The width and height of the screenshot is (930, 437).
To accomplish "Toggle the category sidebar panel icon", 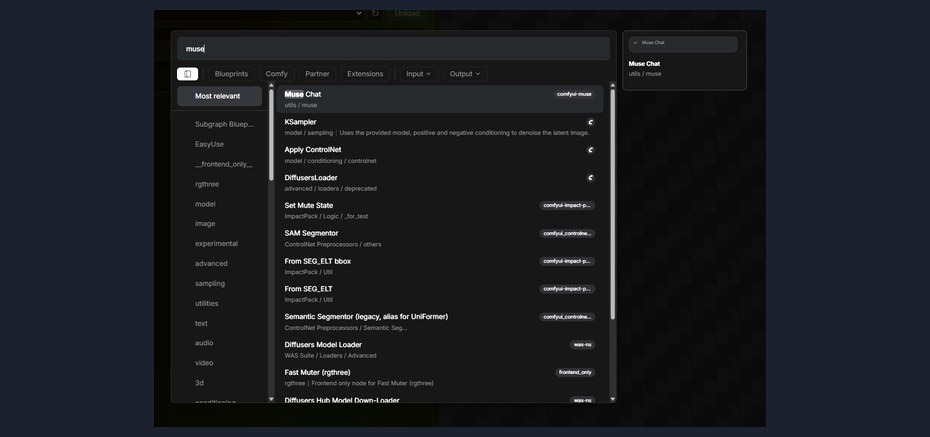I will pyautogui.click(x=187, y=74).
